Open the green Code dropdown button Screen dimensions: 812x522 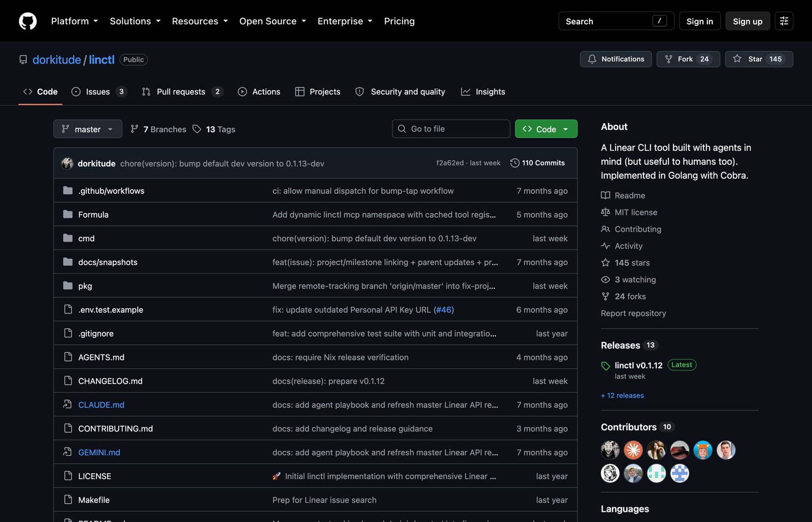pyautogui.click(x=546, y=129)
